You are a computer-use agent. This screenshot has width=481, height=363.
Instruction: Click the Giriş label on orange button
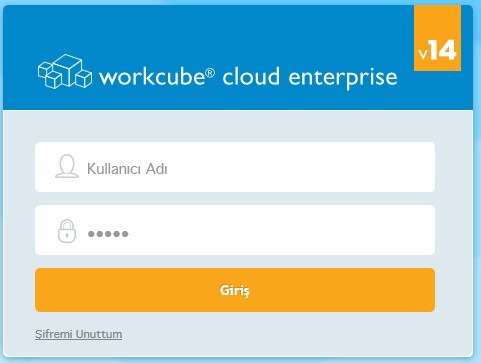pyautogui.click(x=235, y=291)
